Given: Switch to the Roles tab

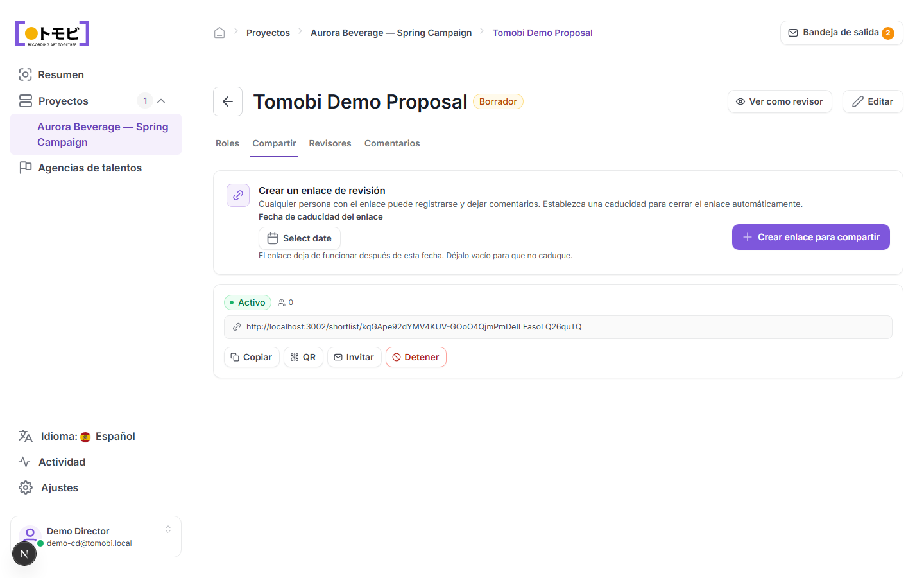Looking at the screenshot, I should tap(227, 143).
